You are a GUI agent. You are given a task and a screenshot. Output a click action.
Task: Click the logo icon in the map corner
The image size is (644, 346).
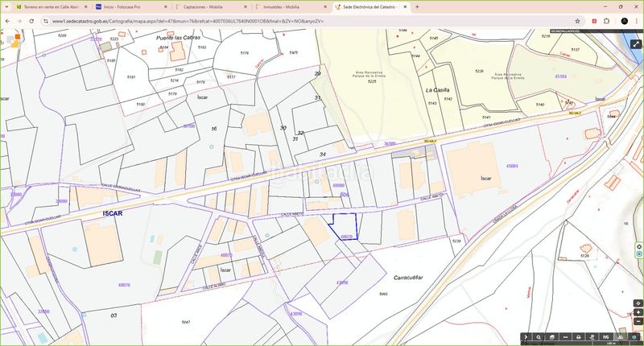click(14, 40)
